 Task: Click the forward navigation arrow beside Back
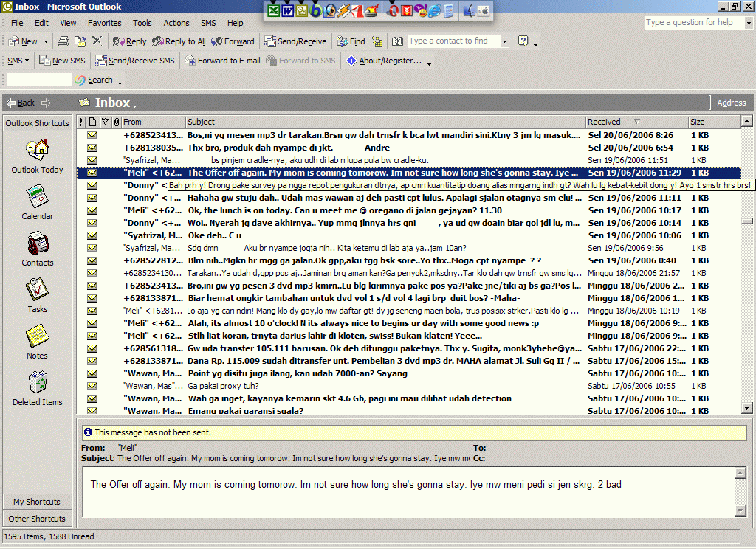(46, 103)
